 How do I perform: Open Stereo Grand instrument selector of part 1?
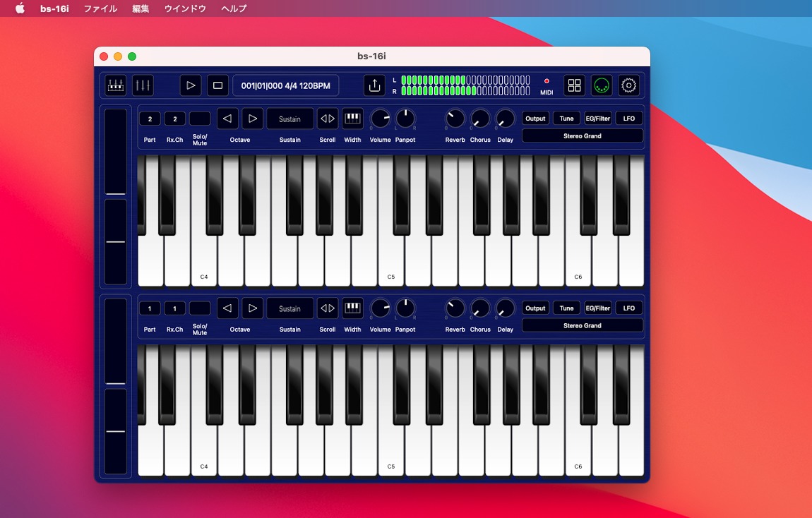click(x=583, y=325)
